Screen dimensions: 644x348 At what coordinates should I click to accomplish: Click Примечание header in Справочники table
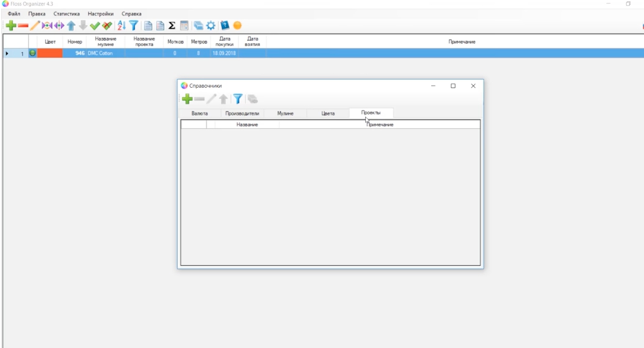pyautogui.click(x=380, y=125)
